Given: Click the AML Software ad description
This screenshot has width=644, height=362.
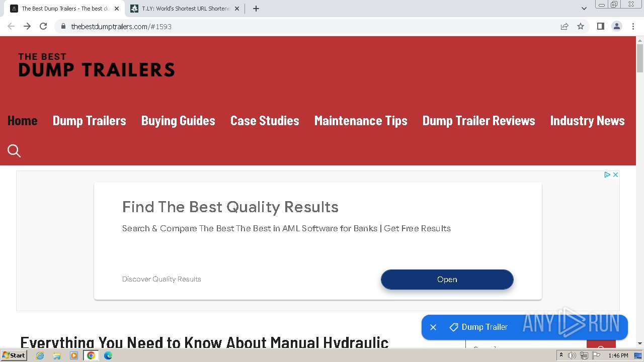Looking at the screenshot, I should point(286,228).
